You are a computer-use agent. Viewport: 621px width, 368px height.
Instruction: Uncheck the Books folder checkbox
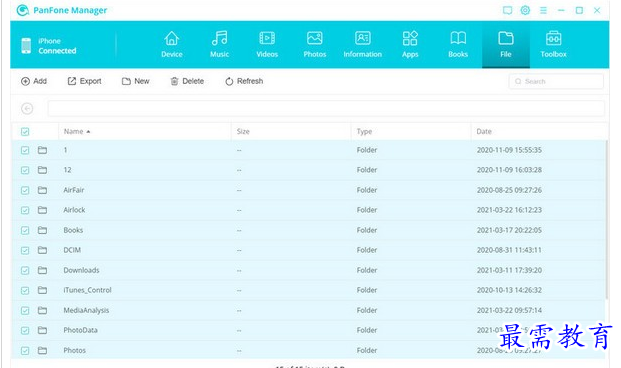25,230
